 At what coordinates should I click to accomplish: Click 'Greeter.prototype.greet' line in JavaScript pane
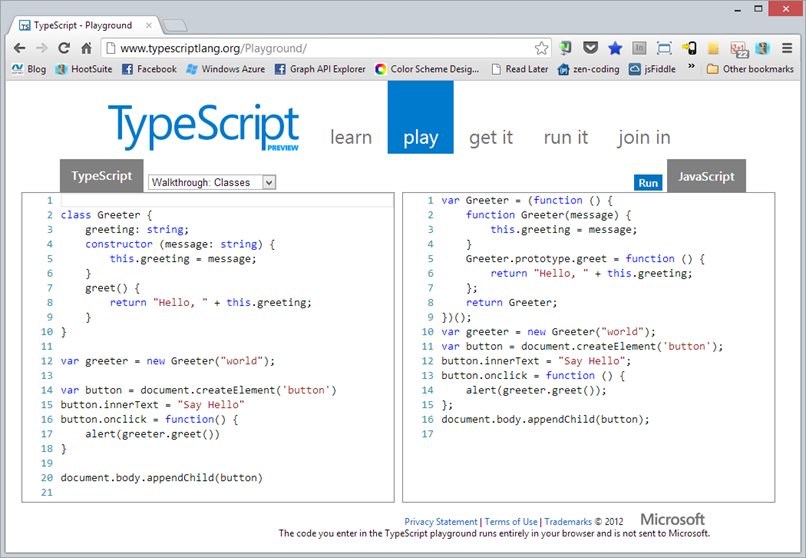coord(585,259)
